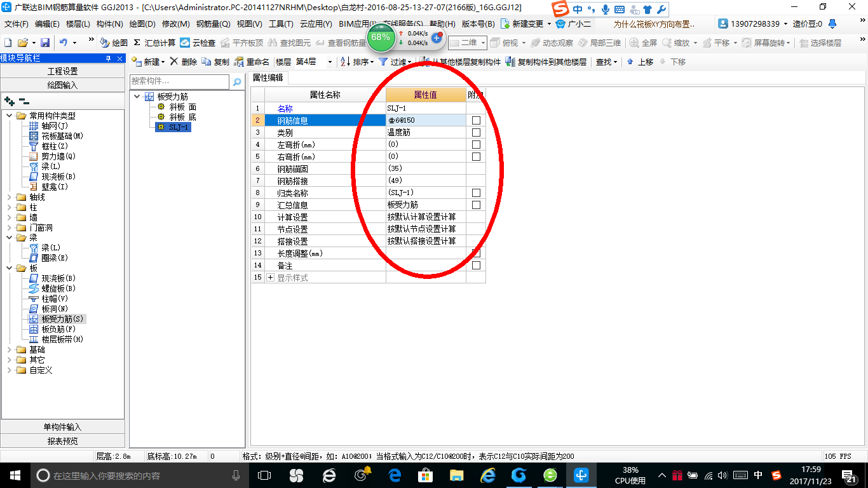Select 板负筋(F) in navigation tree

tap(58, 329)
